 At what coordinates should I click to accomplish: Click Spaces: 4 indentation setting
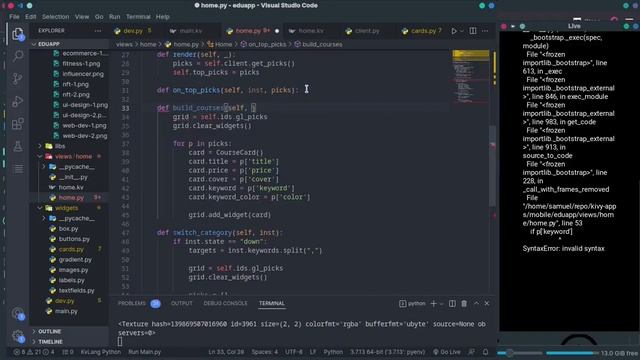264,352
